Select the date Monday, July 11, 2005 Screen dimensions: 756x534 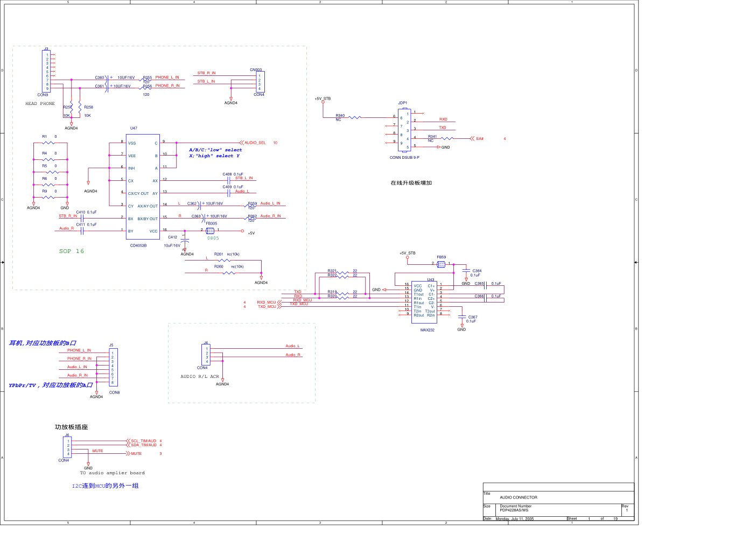click(515, 519)
